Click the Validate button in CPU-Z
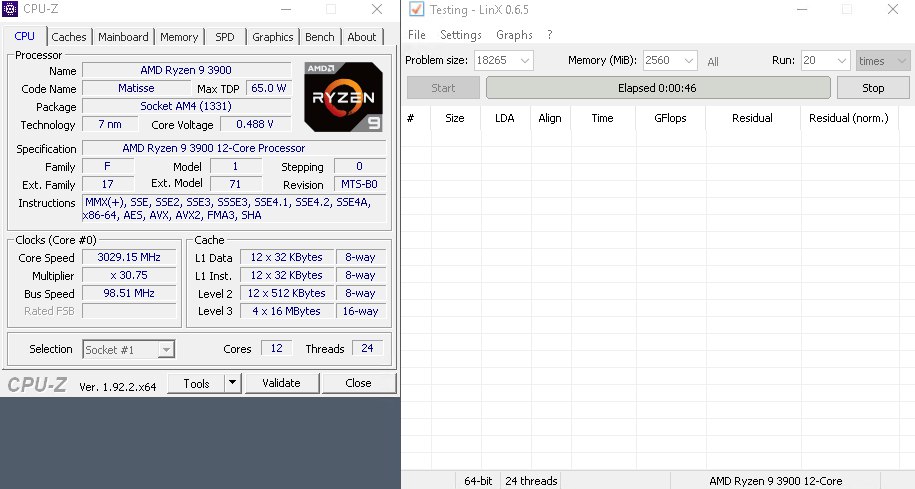Screen dimensions: 915x489 282,383
